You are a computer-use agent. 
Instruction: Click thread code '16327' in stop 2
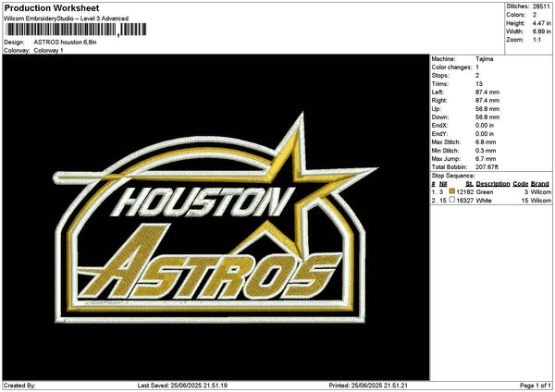click(464, 201)
